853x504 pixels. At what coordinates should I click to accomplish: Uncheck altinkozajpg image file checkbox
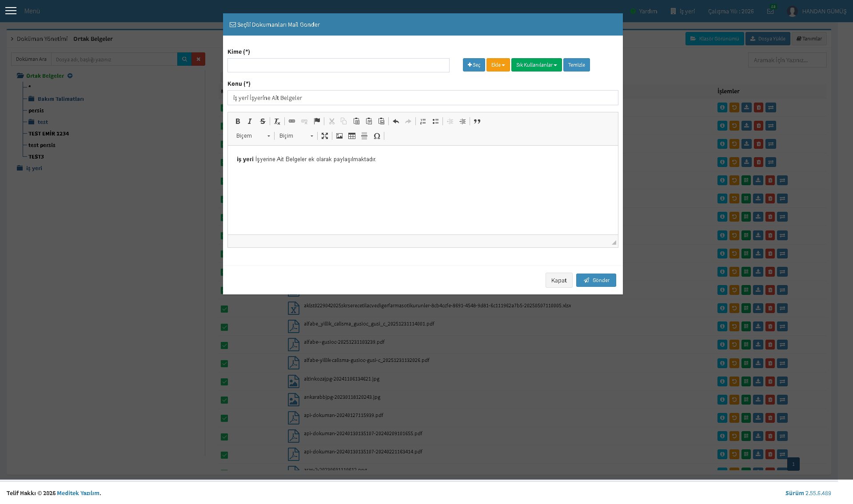[224, 382]
